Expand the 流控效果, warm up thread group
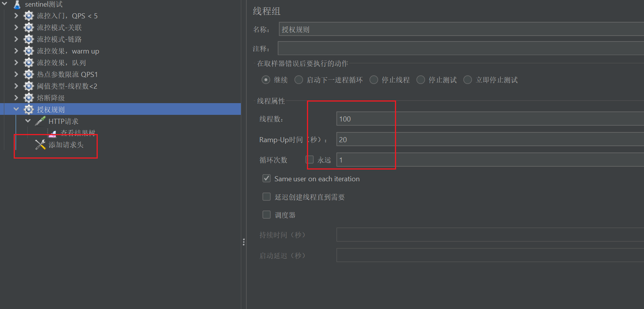The height and width of the screenshot is (309, 644). tap(16, 51)
